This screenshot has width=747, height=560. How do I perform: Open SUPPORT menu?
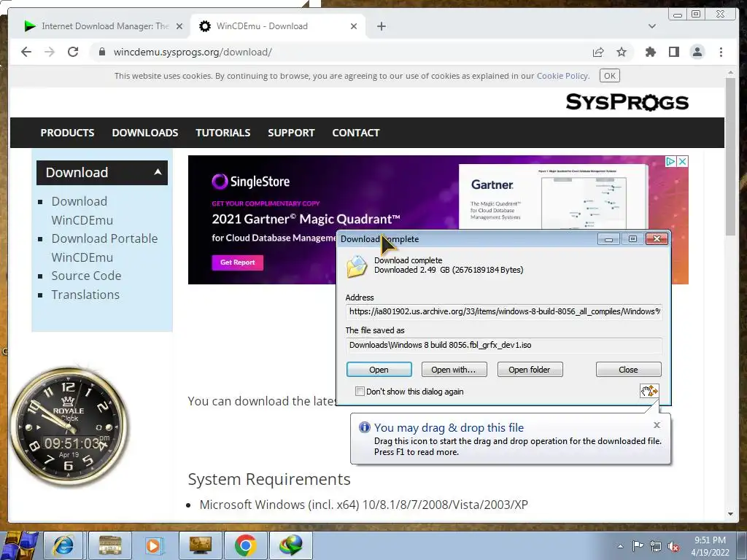click(x=291, y=133)
